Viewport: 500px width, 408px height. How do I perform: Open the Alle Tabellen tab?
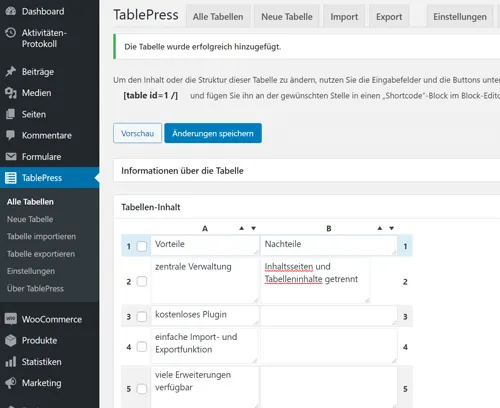pyautogui.click(x=218, y=16)
